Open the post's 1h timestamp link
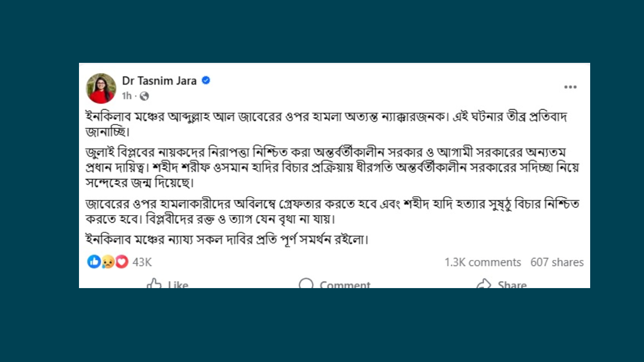 [x=126, y=96]
